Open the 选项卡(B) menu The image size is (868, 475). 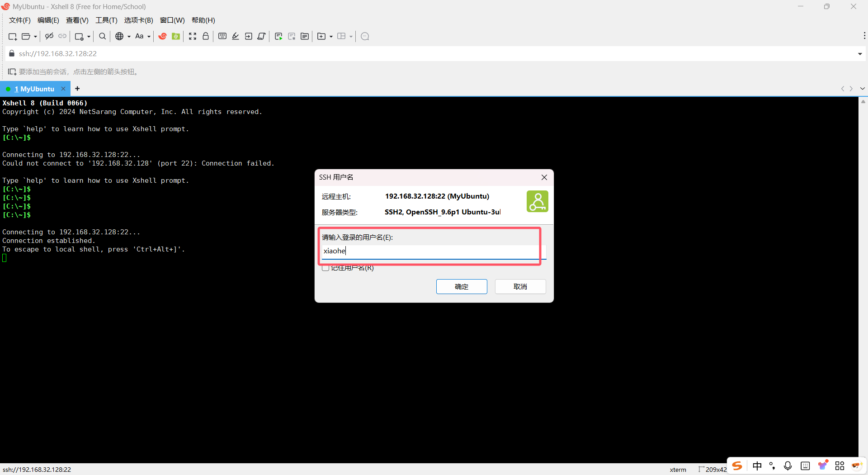tap(139, 20)
